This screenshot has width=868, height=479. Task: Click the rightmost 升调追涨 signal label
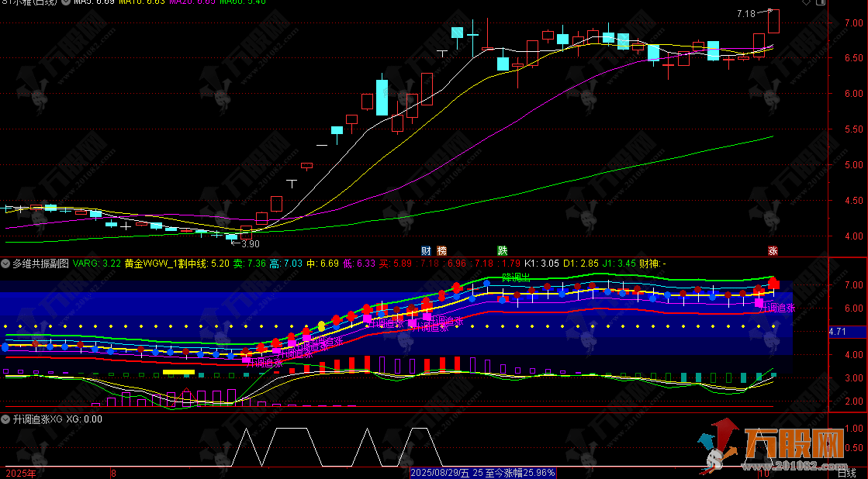coord(776,308)
